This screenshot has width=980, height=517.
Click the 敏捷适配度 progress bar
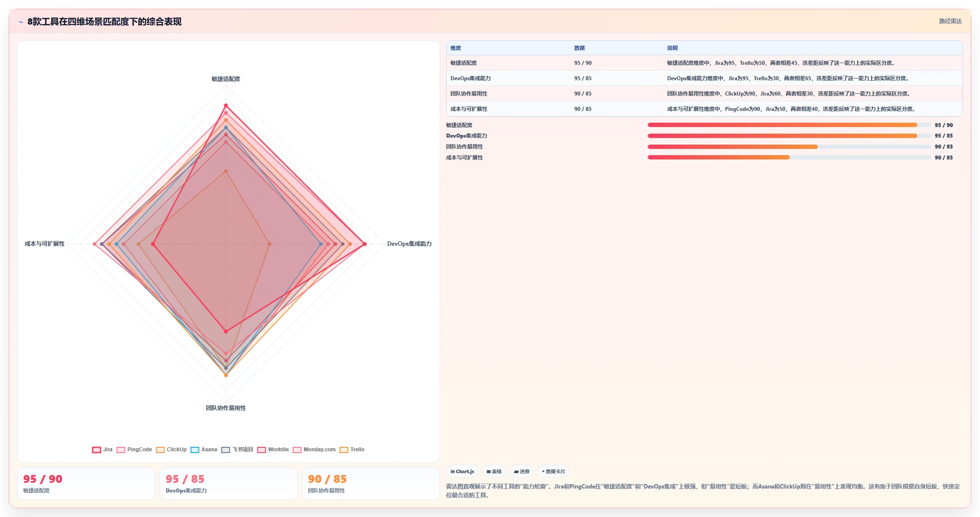tap(789, 125)
